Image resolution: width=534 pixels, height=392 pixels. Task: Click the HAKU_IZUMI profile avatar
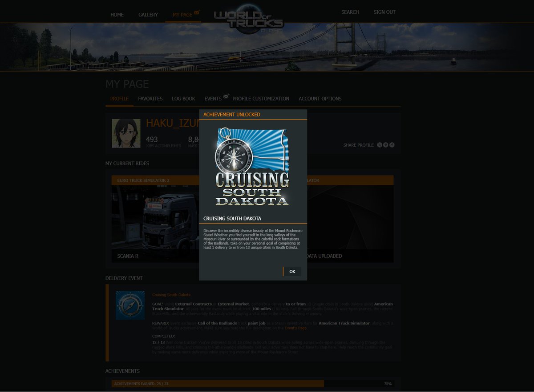point(126,133)
